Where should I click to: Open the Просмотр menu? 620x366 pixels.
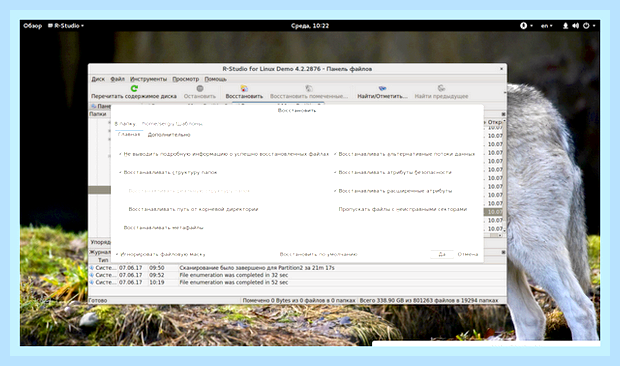point(185,79)
